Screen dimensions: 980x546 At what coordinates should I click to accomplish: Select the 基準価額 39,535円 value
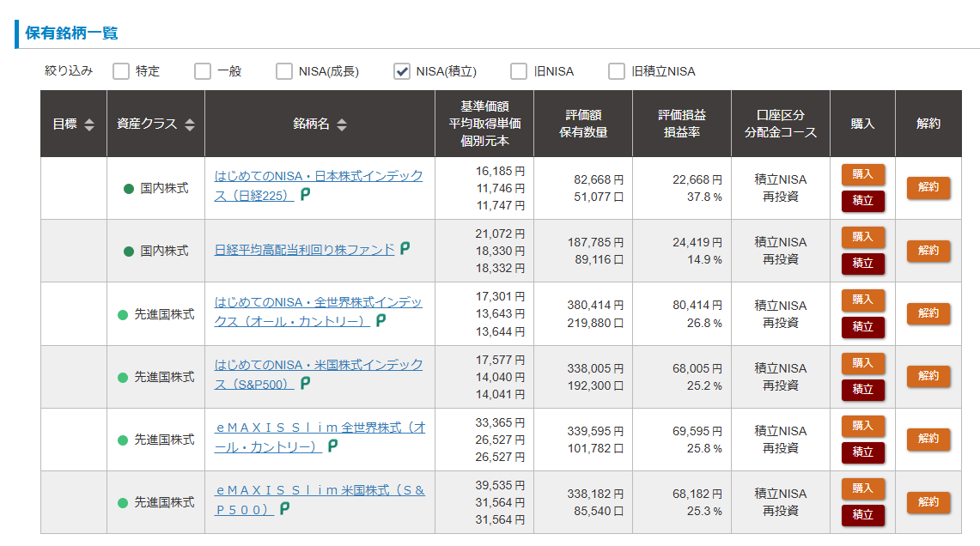point(500,485)
